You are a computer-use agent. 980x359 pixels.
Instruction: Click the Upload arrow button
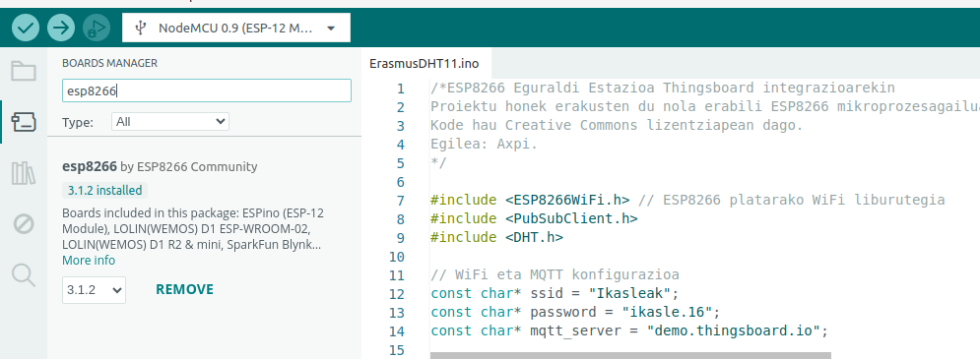[61, 28]
